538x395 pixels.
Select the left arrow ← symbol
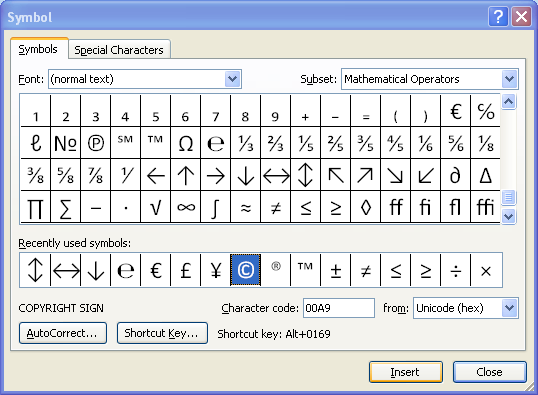[155, 175]
